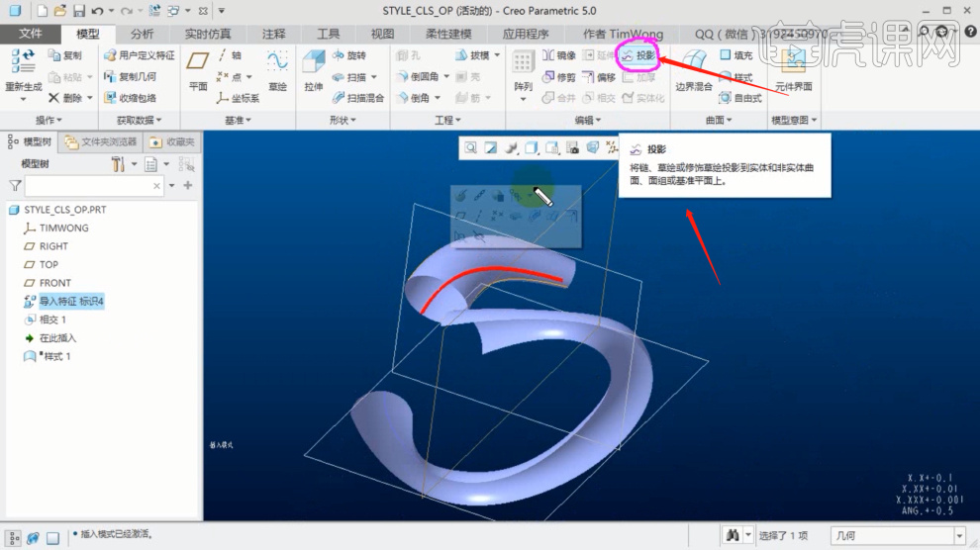Select the Offset (偏移) tool
The height and width of the screenshot is (550, 980).
599,77
